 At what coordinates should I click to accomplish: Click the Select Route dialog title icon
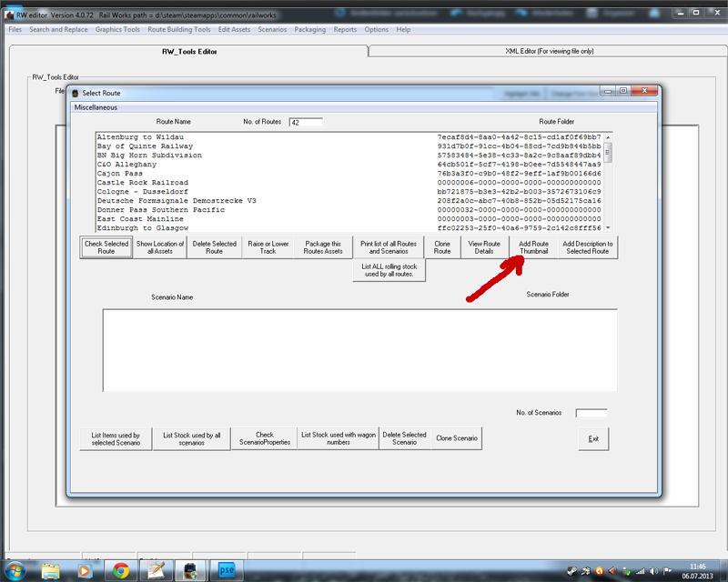click(x=76, y=93)
